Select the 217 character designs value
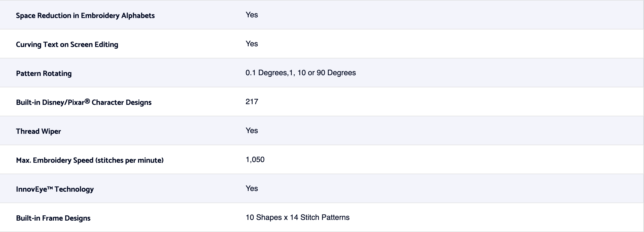The image size is (644, 232). click(x=252, y=102)
